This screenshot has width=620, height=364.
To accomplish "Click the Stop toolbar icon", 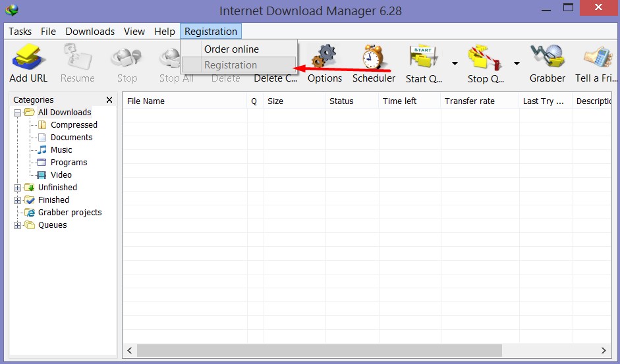I will point(127,57).
